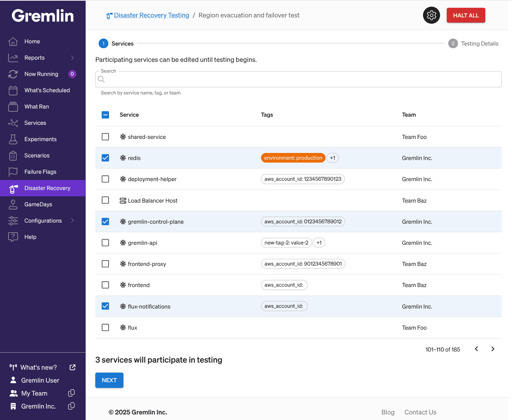Click the Kubernetes icon beside redis
This screenshot has width=512, height=420.
pyautogui.click(x=123, y=158)
